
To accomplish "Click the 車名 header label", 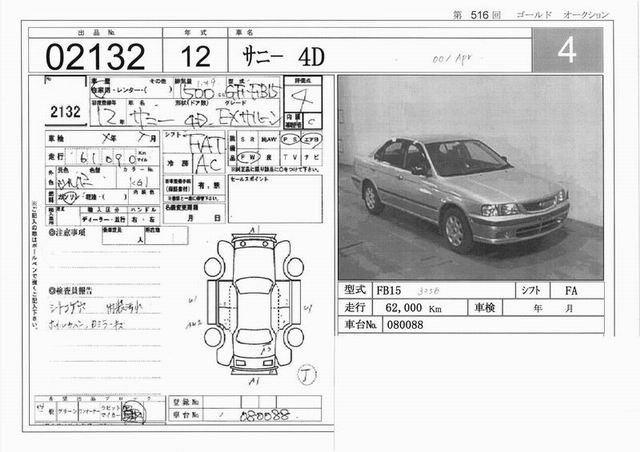I will (244, 33).
